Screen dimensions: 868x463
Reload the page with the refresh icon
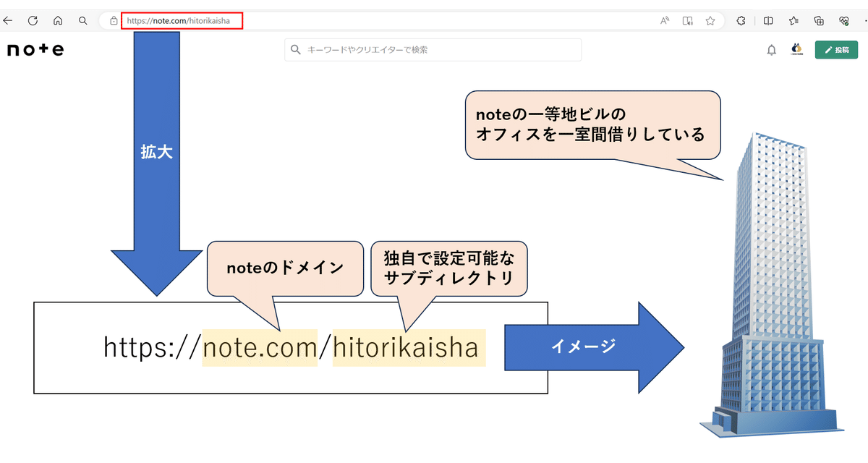point(33,20)
